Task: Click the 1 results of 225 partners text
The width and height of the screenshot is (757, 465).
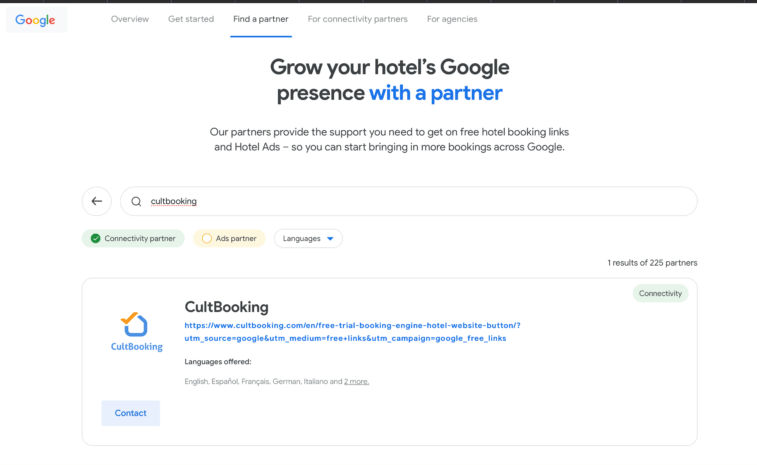Action: 652,263
